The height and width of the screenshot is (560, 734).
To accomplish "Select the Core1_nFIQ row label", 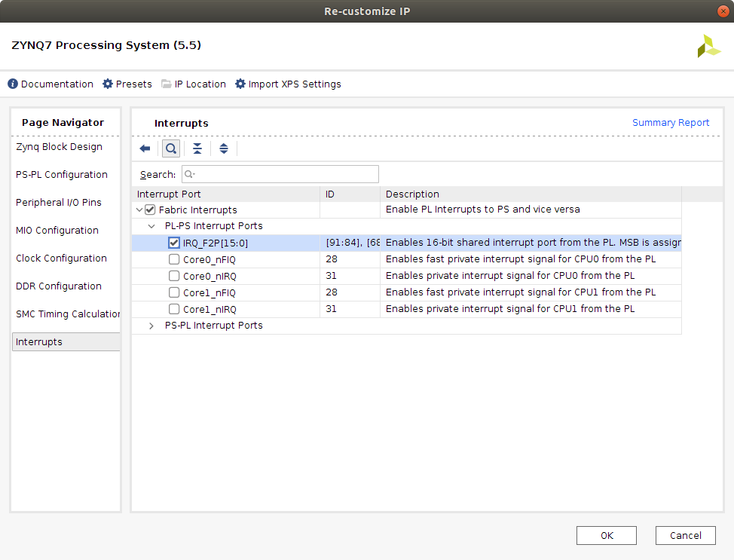I will click(x=209, y=293).
